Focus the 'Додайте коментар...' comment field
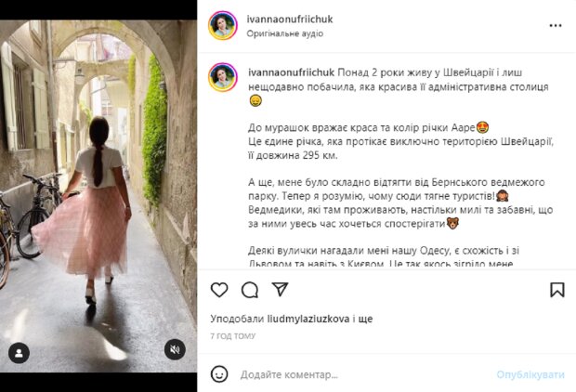Viewport: 576px width, 392px height. [365, 374]
